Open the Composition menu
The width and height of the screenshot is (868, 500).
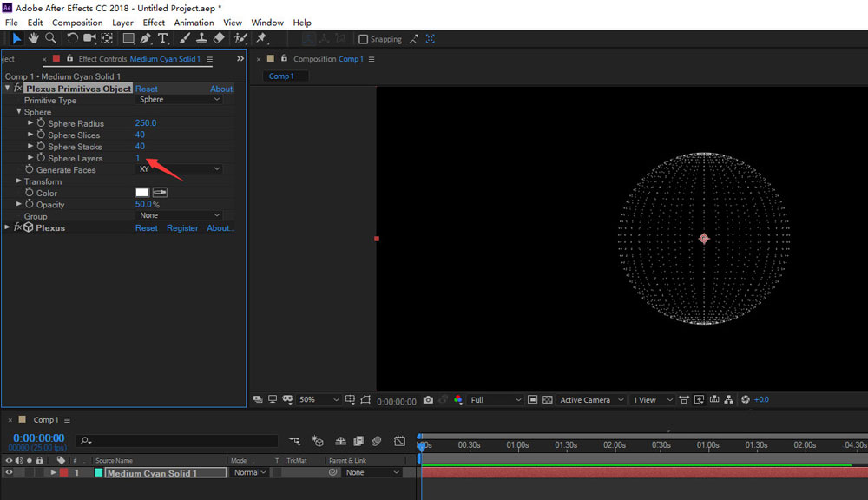(77, 23)
